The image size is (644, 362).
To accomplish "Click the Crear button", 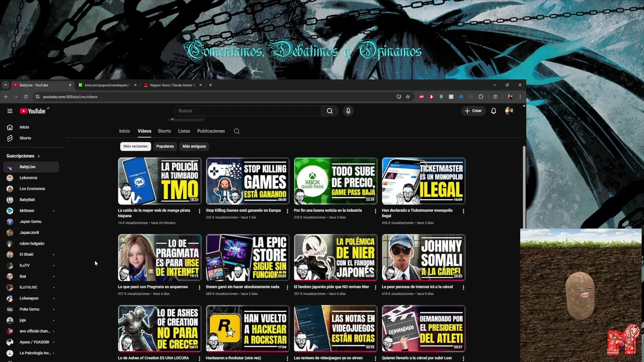I will (x=473, y=111).
